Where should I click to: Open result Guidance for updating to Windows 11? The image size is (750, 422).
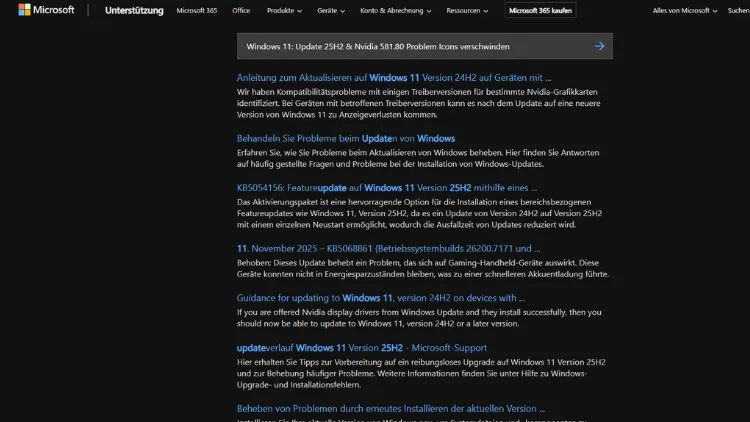(x=381, y=298)
